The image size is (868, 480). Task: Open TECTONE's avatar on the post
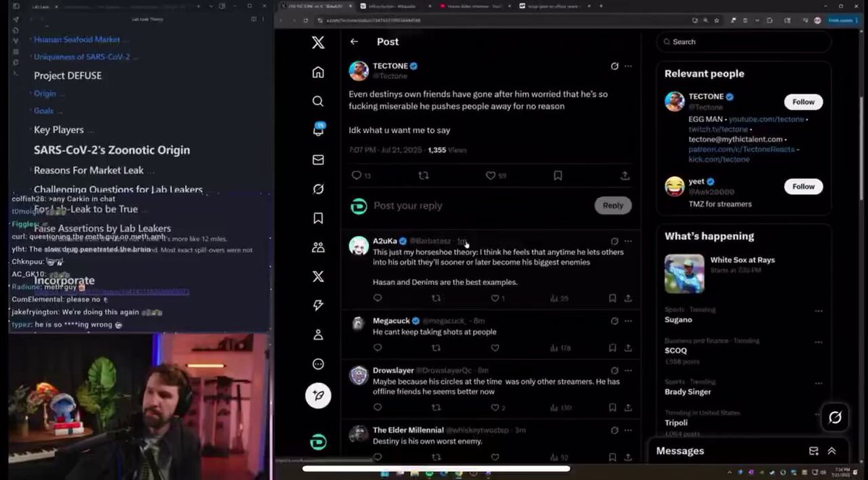point(359,71)
